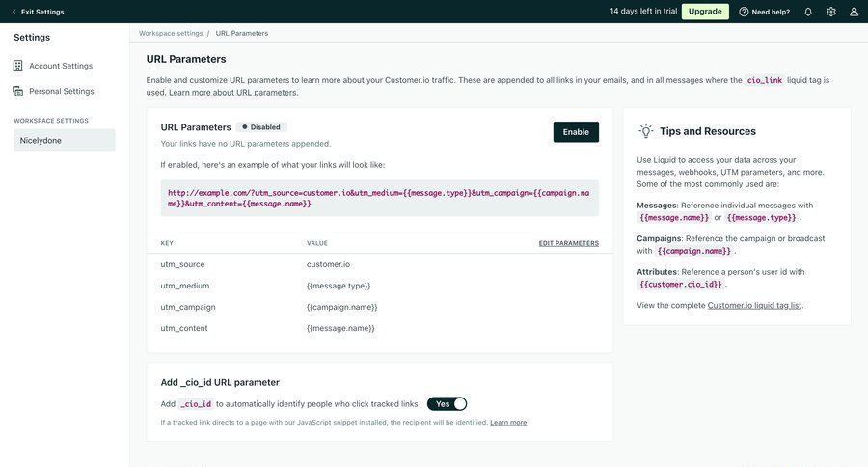
Task: Open Account Settings in the sidebar
Action: (x=61, y=66)
